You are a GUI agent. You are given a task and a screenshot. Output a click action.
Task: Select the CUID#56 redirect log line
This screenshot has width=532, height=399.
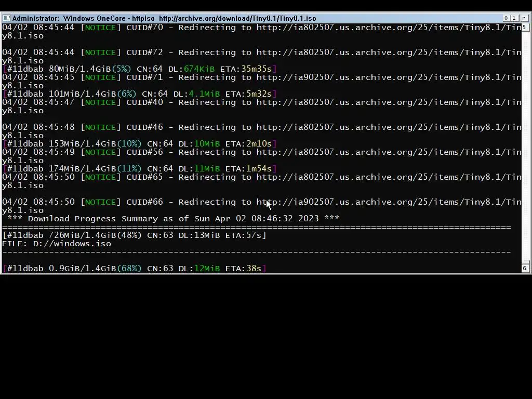click(x=262, y=156)
